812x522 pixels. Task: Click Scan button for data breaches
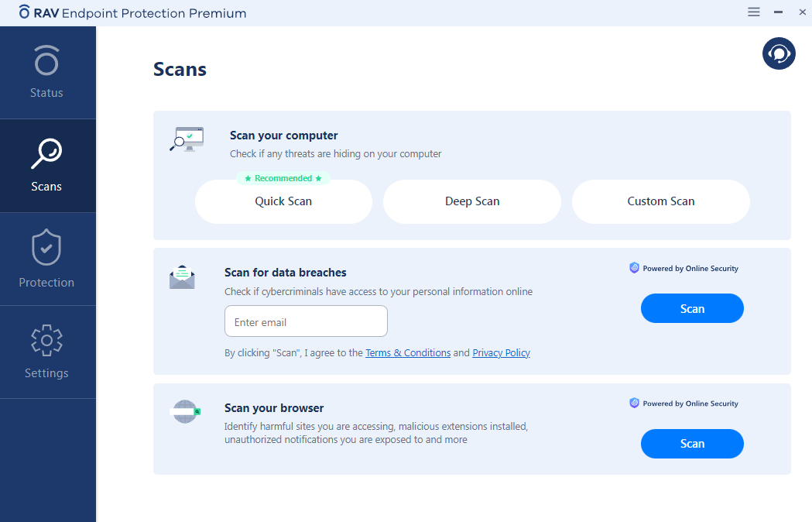(x=692, y=308)
